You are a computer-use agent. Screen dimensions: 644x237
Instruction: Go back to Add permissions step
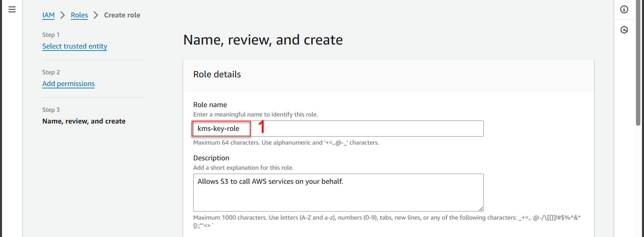point(68,84)
